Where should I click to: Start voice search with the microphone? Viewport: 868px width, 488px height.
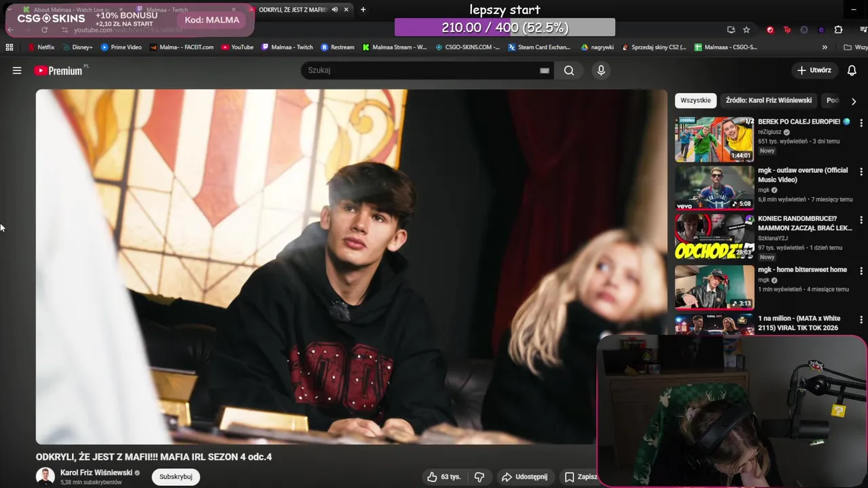click(x=601, y=70)
